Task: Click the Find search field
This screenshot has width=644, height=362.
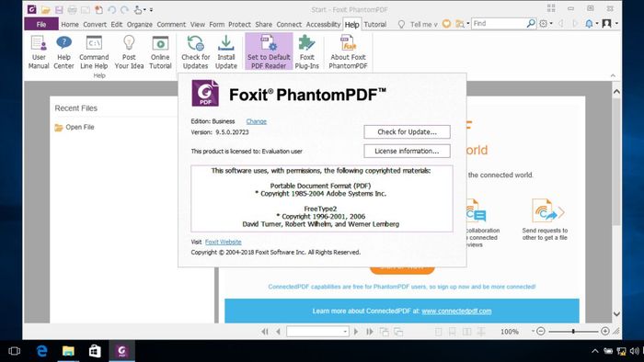Action: [x=499, y=23]
